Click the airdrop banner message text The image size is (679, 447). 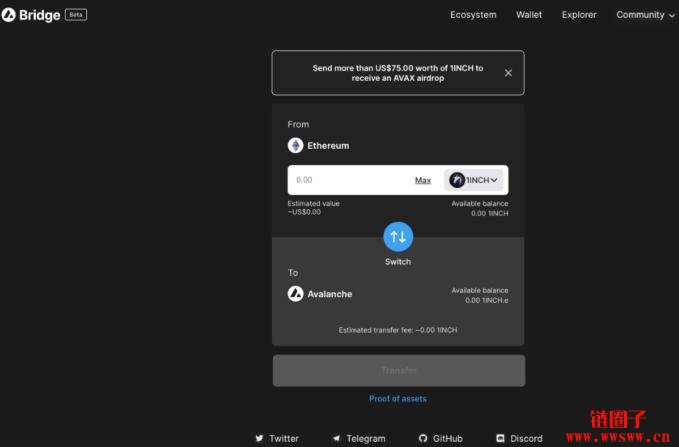click(398, 73)
